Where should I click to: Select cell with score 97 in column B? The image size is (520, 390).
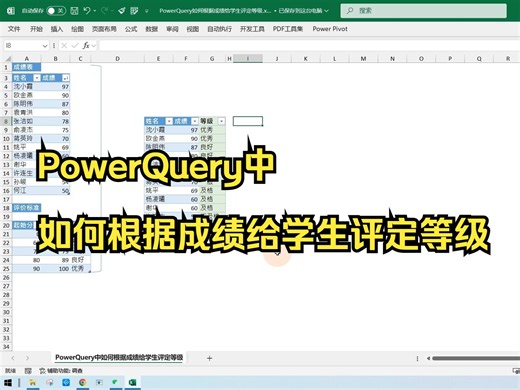pyautogui.click(x=55, y=87)
